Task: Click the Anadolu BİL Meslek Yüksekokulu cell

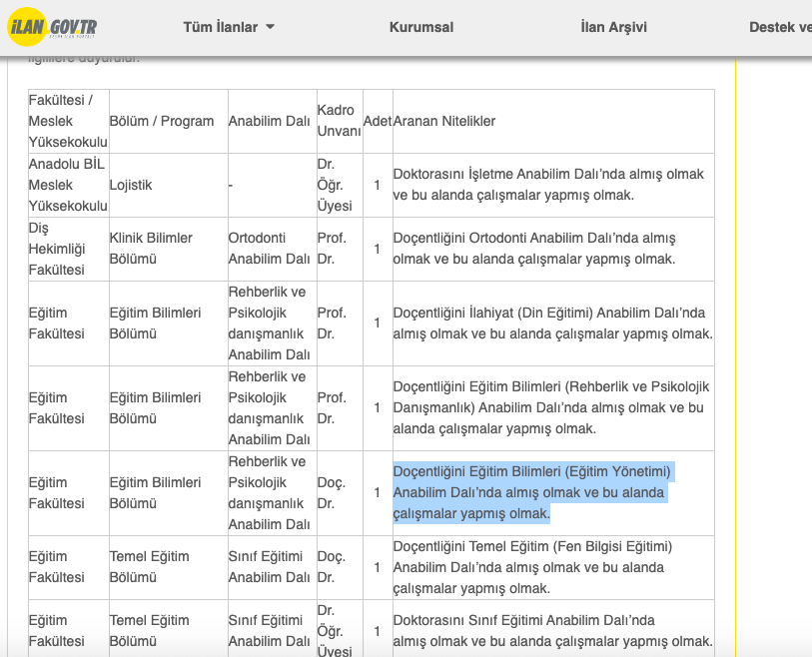Action: point(67,185)
